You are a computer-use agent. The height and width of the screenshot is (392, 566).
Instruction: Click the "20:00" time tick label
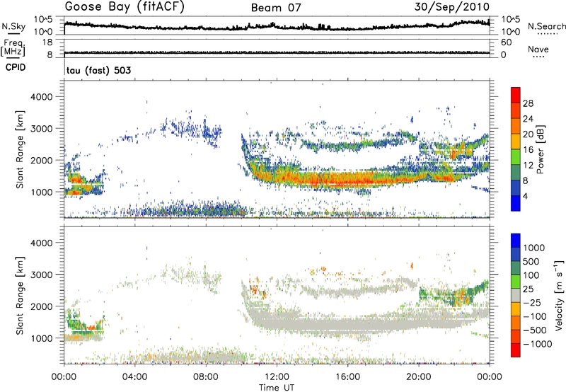tap(419, 377)
